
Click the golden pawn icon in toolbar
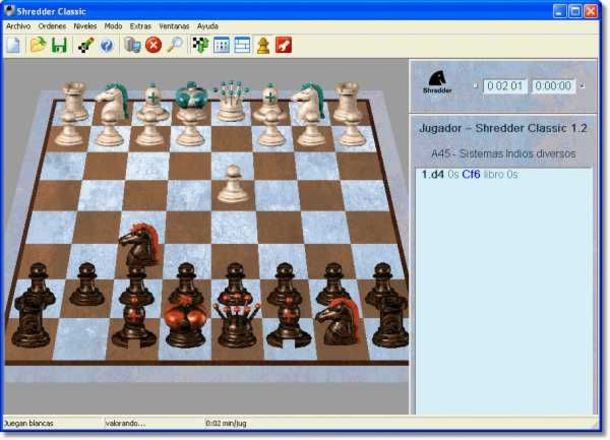pos(263,45)
